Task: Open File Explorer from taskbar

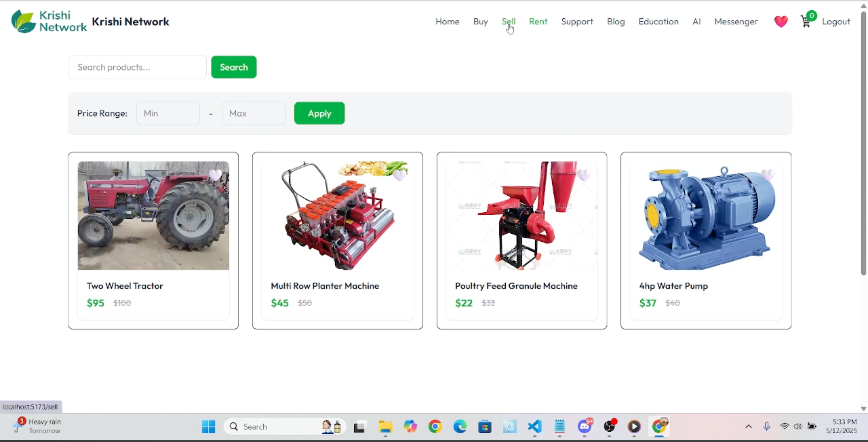Action: point(385,427)
